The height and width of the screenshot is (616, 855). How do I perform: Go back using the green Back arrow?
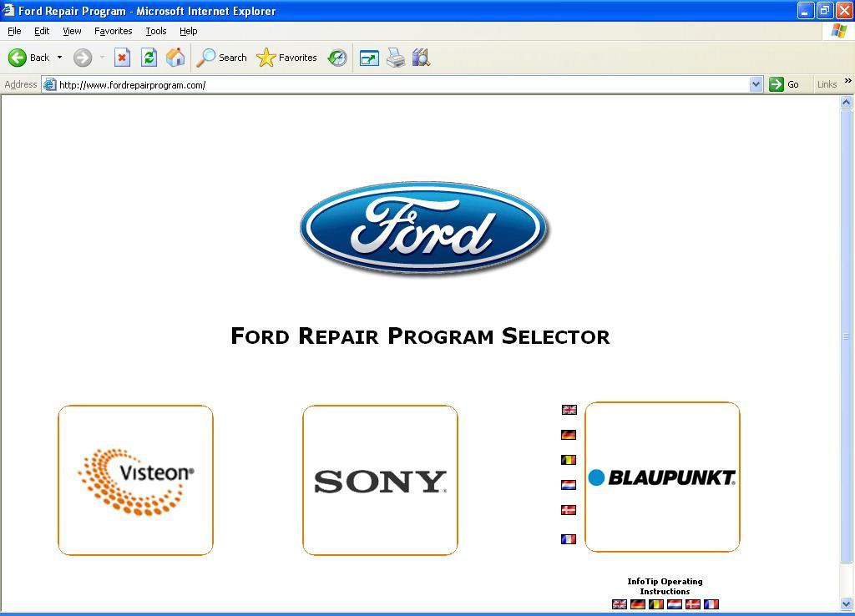pyautogui.click(x=29, y=58)
